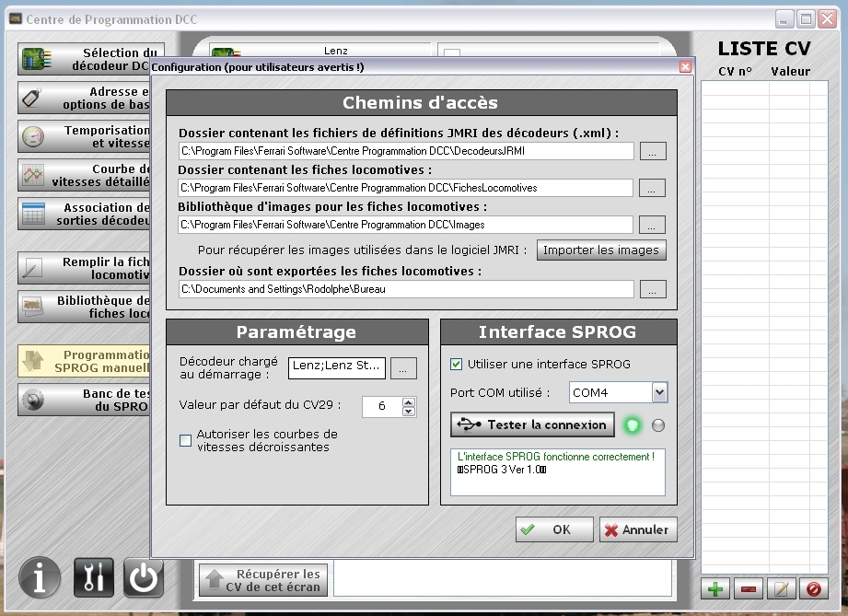
Task: Open Association des sorties décodeur section
Action: [x=85, y=214]
